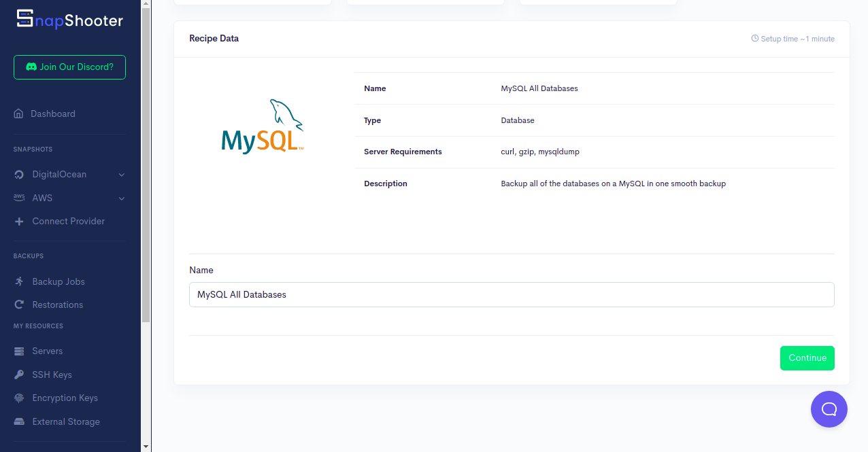Open Servers page
This screenshot has height=452, width=868.
pos(48,351)
